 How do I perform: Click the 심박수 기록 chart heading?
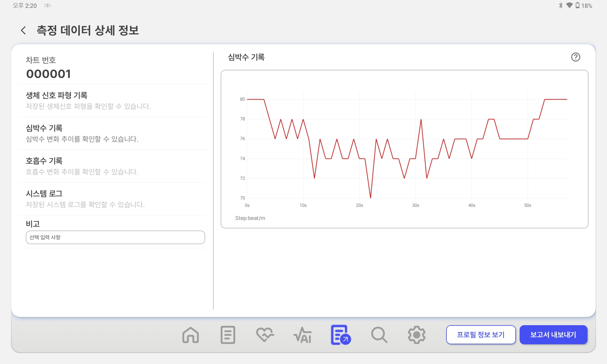click(x=246, y=57)
